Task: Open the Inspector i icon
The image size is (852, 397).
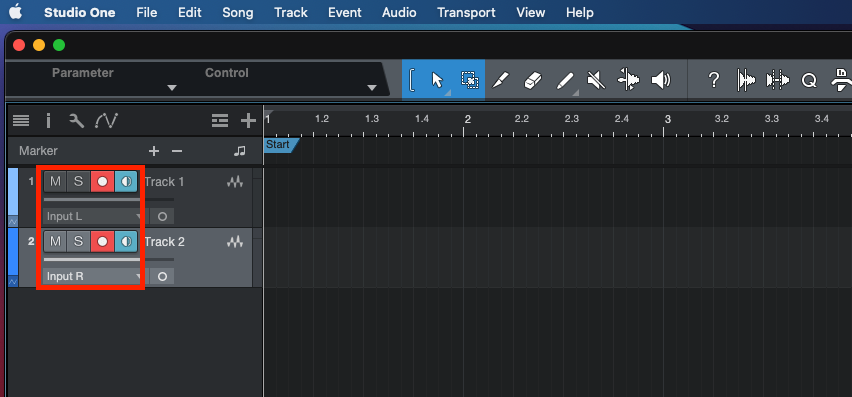Action: 48,121
